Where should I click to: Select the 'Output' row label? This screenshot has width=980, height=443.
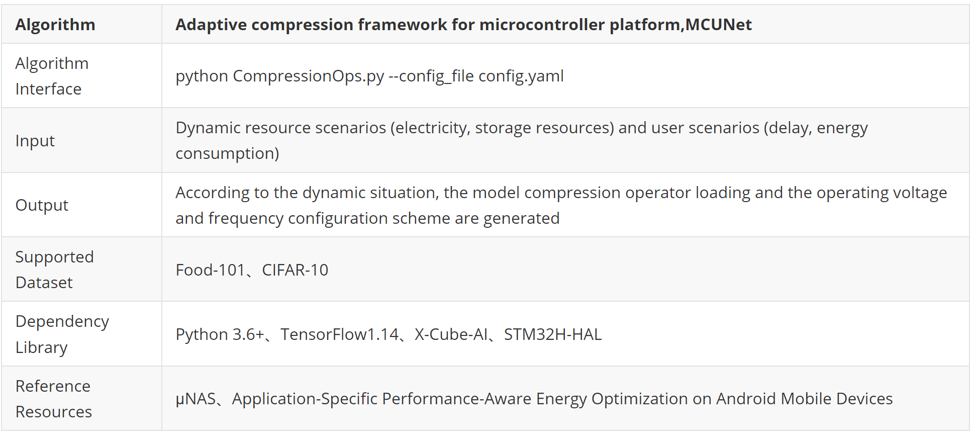42,205
